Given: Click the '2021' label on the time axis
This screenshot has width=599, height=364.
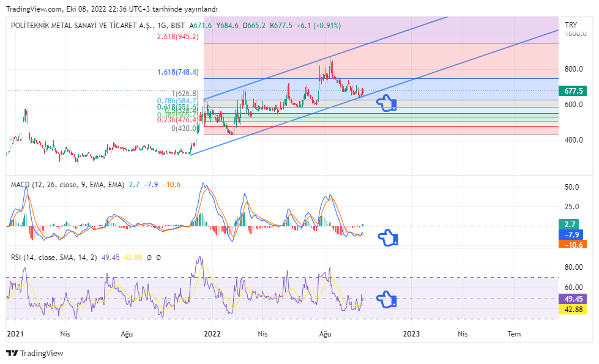Looking at the screenshot, I should tap(15, 334).
